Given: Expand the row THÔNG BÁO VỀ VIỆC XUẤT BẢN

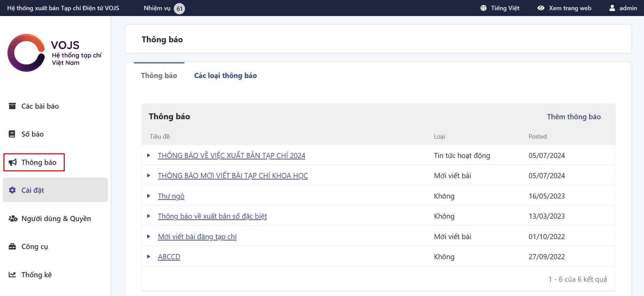Looking at the screenshot, I should tap(149, 155).
